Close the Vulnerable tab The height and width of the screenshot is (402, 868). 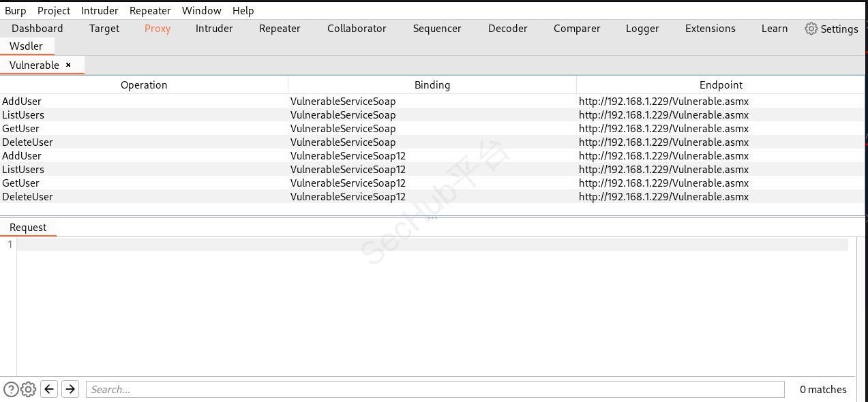coord(68,65)
